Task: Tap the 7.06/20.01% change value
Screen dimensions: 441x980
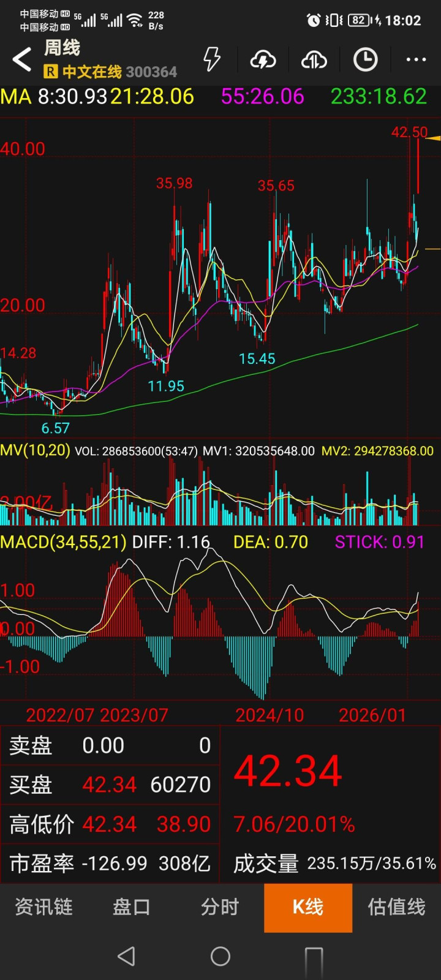Action: point(294,824)
